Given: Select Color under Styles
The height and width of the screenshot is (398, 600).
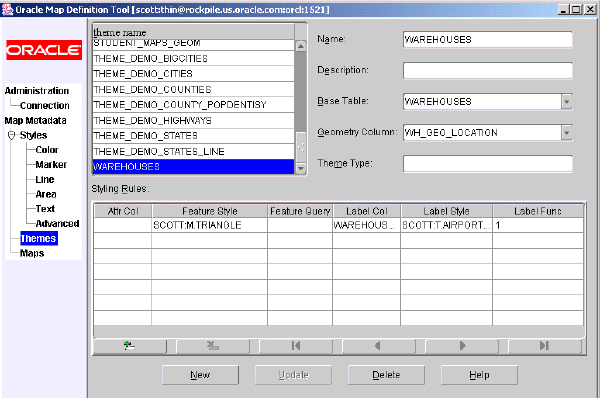Looking at the screenshot, I should (47, 150).
